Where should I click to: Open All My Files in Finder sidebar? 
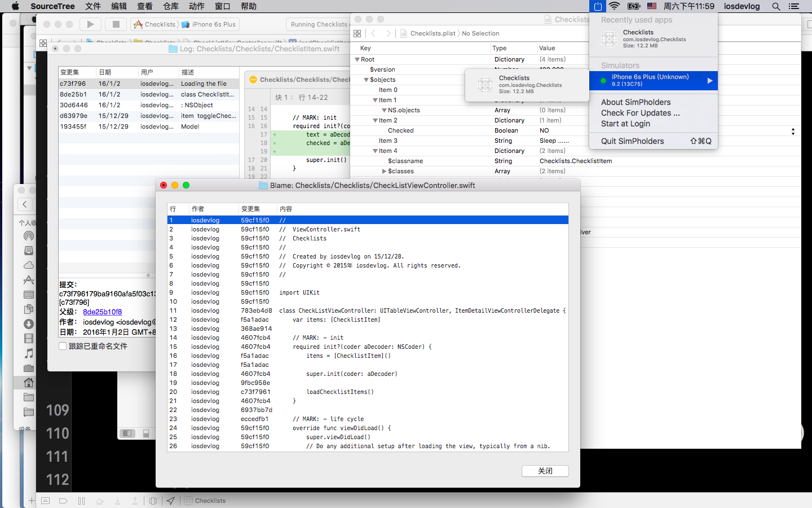coord(29,251)
